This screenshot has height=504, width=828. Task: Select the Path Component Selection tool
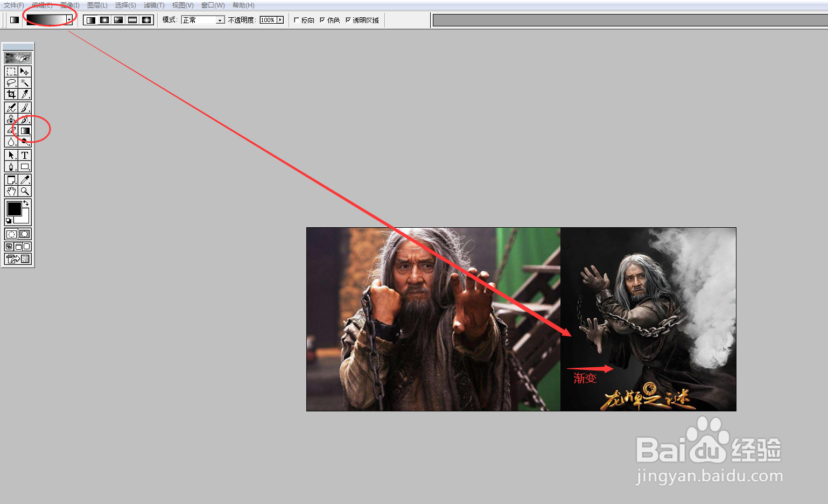[11, 156]
